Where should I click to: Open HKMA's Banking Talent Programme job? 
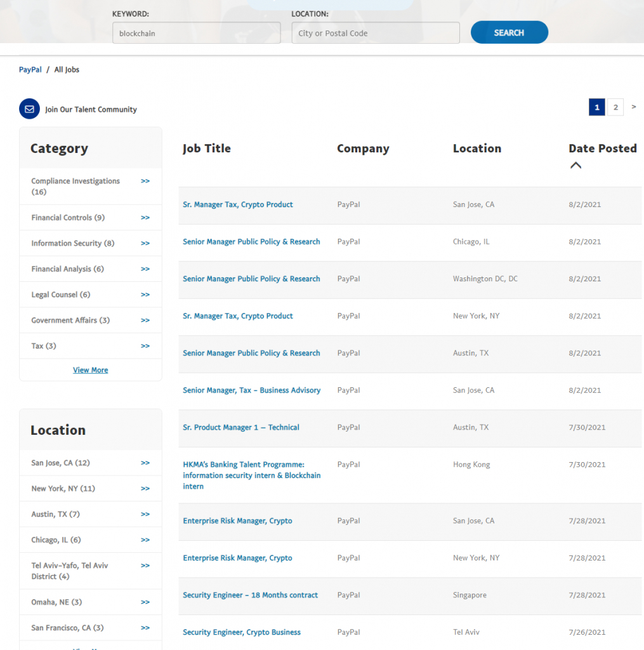click(x=251, y=475)
